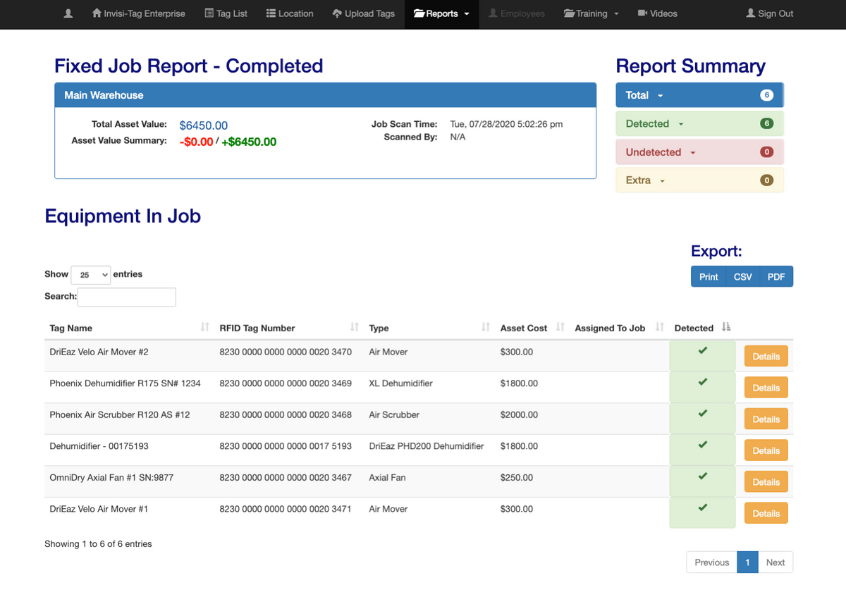This screenshot has height=616, width=846.
Task: View Details for Dehumidifier - 00175193
Action: (x=766, y=450)
